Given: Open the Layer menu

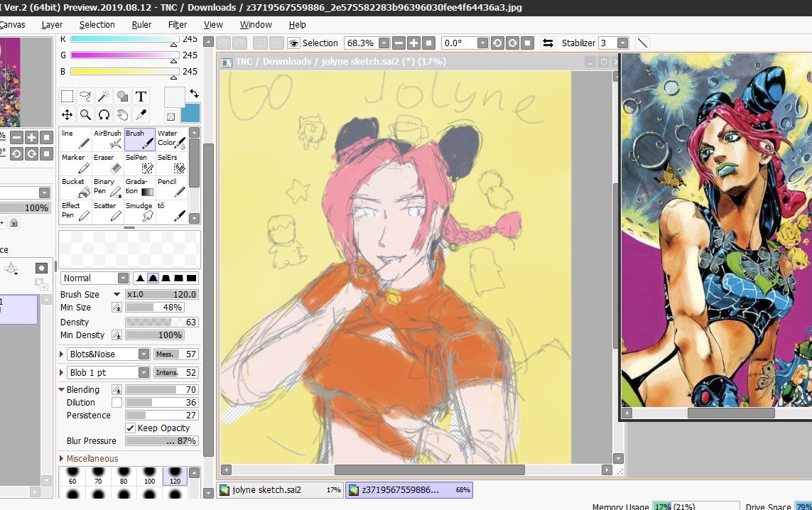Looking at the screenshot, I should coord(52,24).
